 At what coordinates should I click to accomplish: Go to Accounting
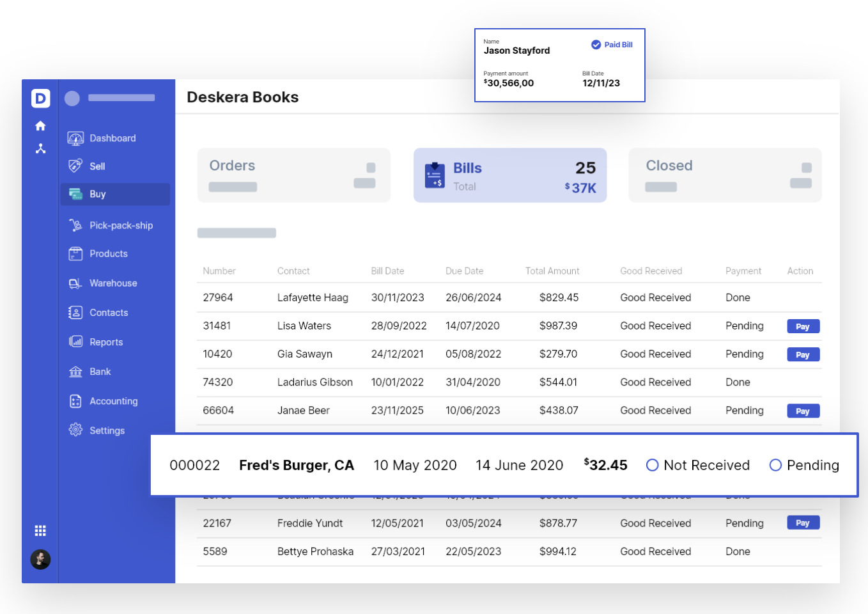(x=115, y=401)
